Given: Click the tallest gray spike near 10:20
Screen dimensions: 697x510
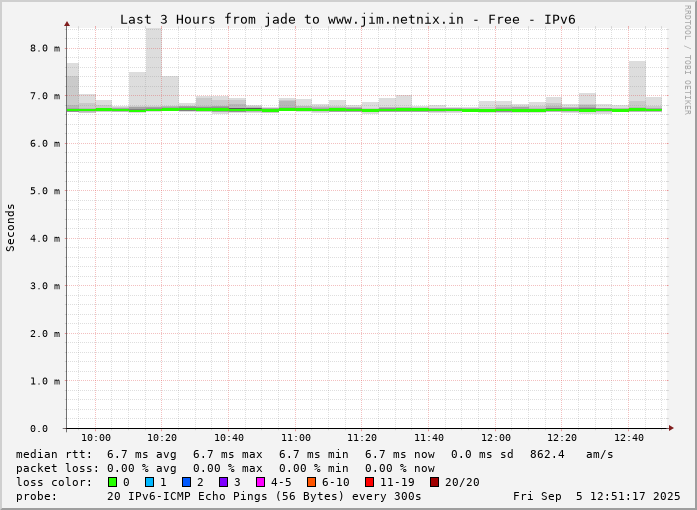Looking at the screenshot, I should 154,67.
